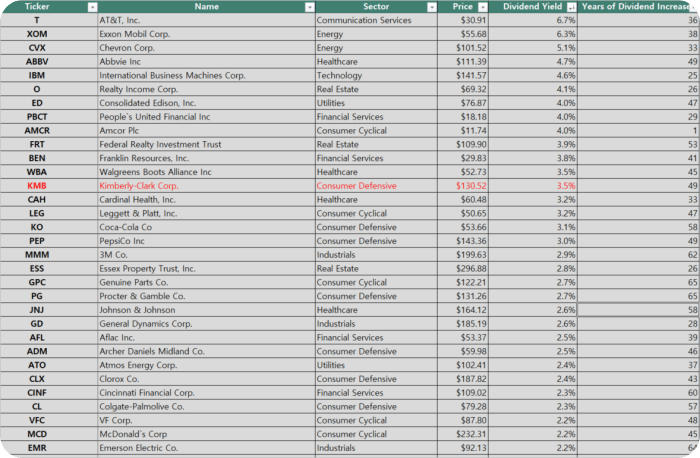Screen dimensions: 700x458
Task: Click the Aflac Inc. name cell
Action: click(206, 338)
